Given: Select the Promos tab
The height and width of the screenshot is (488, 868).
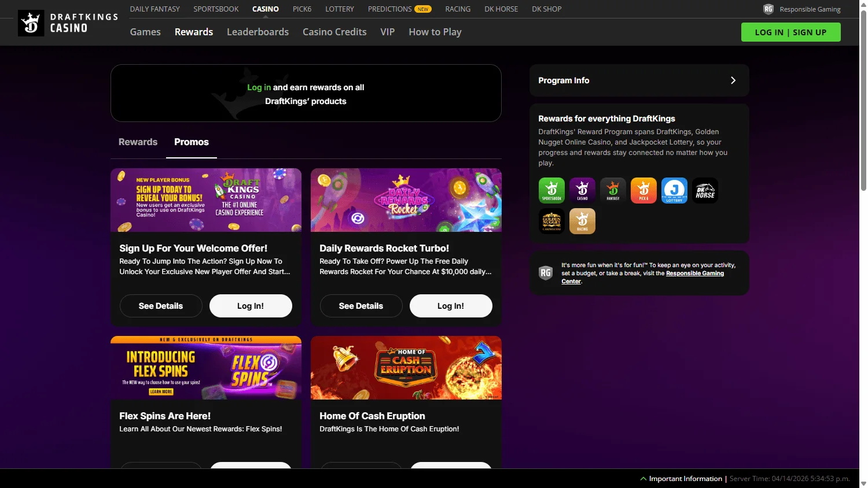Looking at the screenshot, I should pos(192,142).
